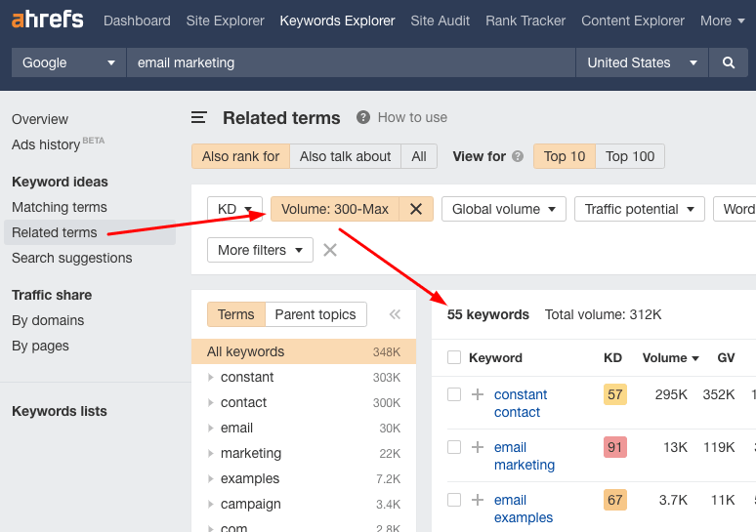Check the email examples row checkbox
The width and height of the screenshot is (756, 532).
point(454,500)
